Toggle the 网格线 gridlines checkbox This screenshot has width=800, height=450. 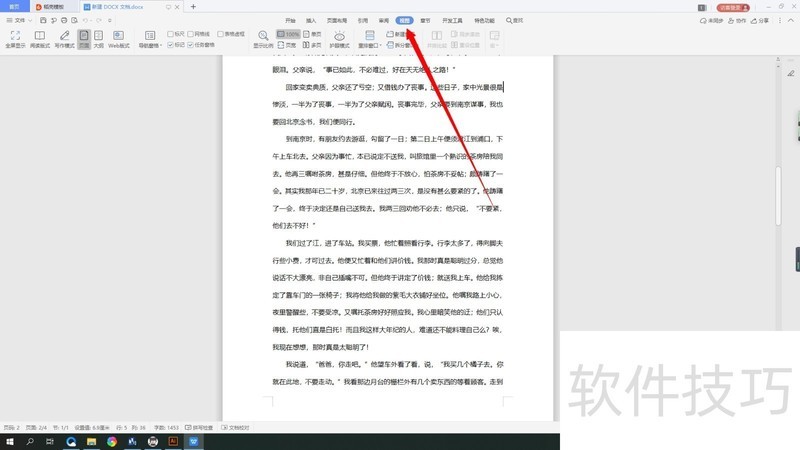click(190, 34)
